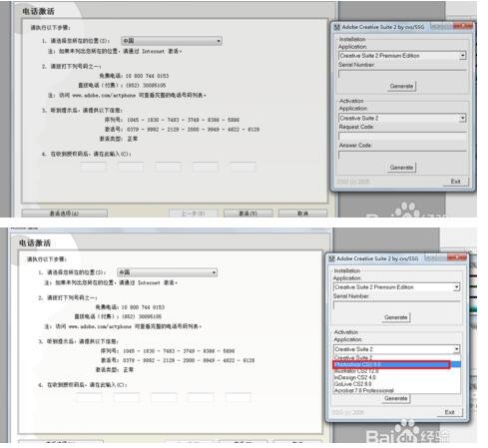Click 序列号 value starting 1045 in upper dialog
This screenshot has width=488, height=448.
(x=183, y=120)
